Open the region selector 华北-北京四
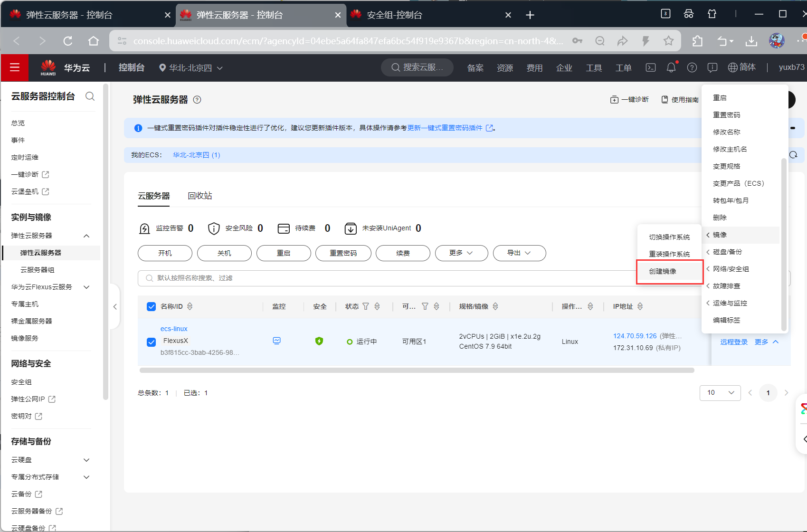The width and height of the screenshot is (807, 532). pos(191,68)
